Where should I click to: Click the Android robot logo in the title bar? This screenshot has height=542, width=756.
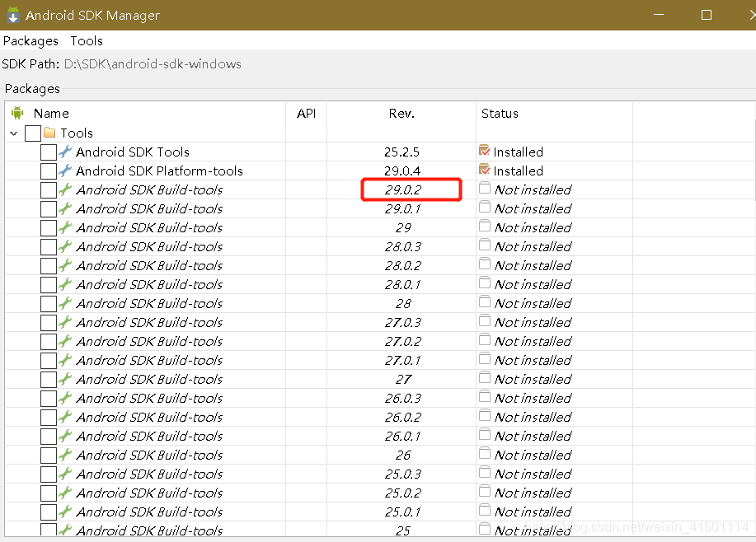[x=13, y=15]
